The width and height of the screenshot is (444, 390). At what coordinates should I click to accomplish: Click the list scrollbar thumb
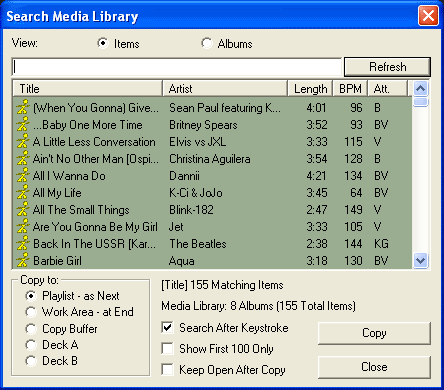click(421, 102)
